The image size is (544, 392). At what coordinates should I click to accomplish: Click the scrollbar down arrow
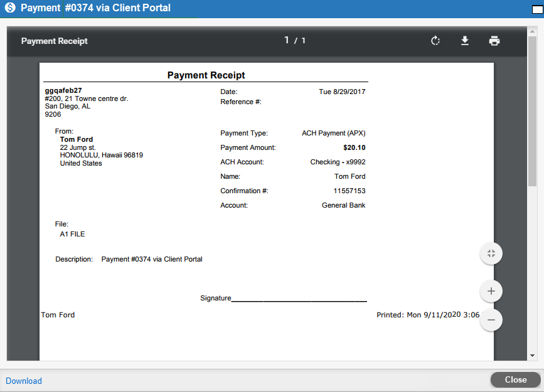(532, 356)
